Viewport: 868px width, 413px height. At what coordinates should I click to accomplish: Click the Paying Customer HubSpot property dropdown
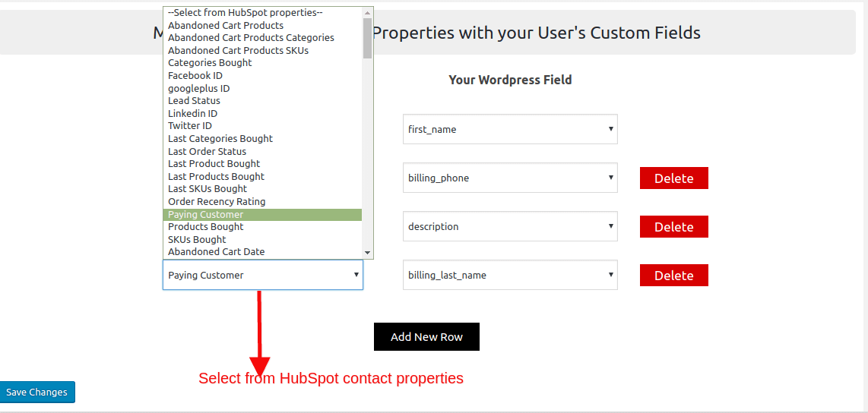pos(262,275)
